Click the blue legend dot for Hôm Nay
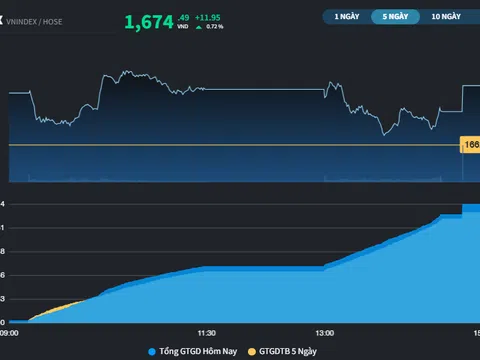This screenshot has height=360, width=480. [x=152, y=352]
